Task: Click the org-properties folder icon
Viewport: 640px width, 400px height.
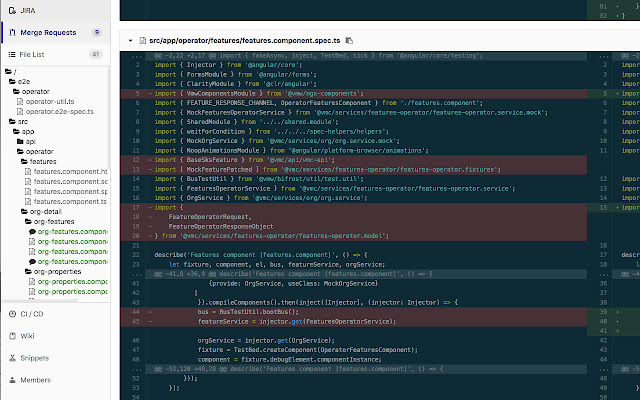Action: click(28, 271)
